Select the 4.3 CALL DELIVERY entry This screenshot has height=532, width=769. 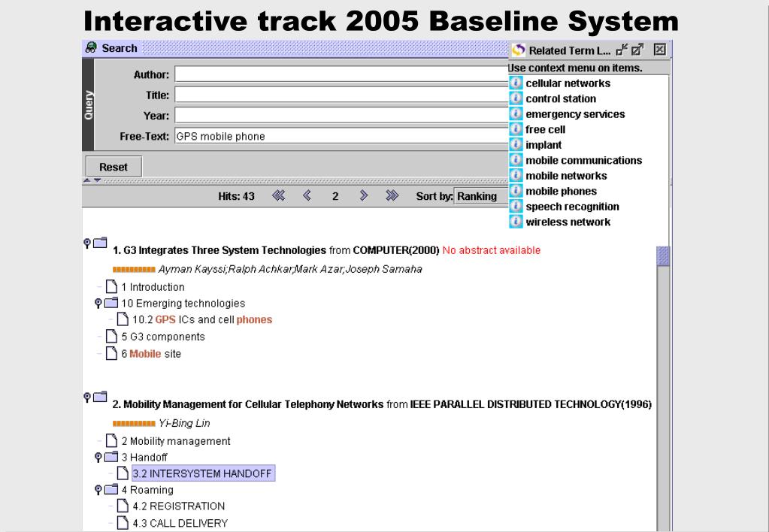180,523
